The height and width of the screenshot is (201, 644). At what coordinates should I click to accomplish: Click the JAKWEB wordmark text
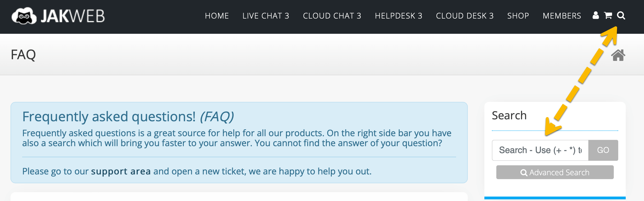click(x=73, y=16)
